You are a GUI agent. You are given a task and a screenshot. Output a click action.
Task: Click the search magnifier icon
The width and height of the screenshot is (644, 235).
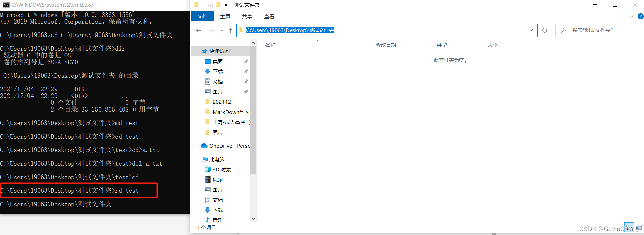[x=564, y=30]
